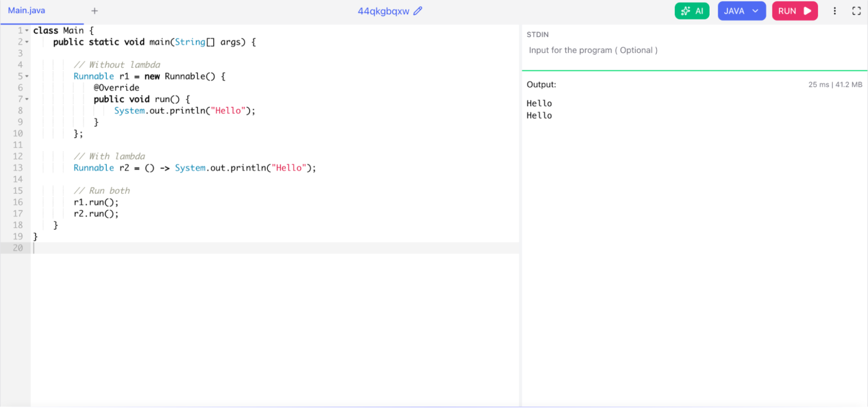Run the program with RUN button

click(795, 11)
